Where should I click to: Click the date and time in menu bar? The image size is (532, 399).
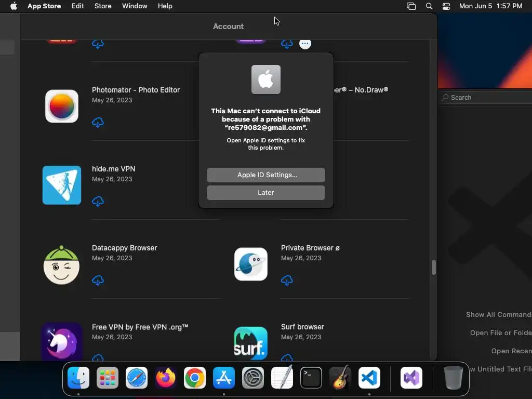coord(490,6)
